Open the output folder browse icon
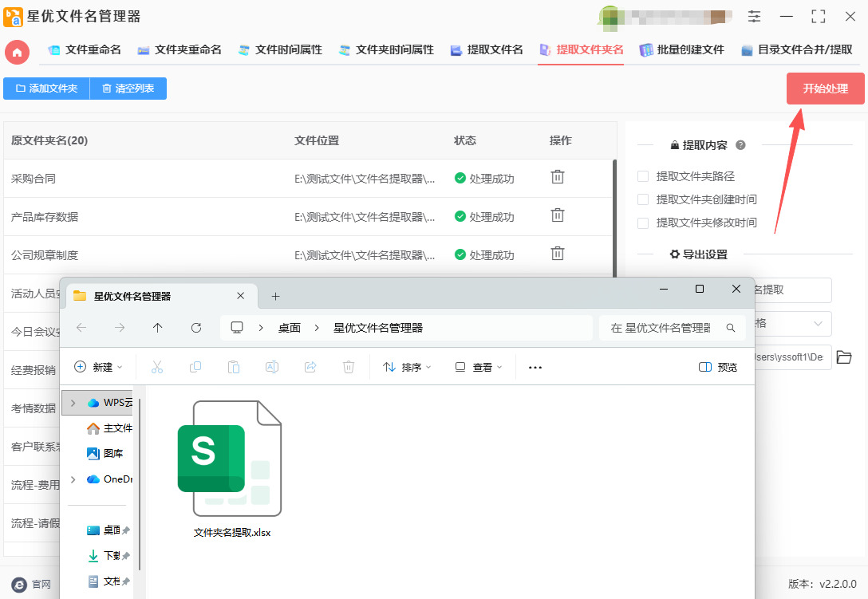 coord(844,357)
